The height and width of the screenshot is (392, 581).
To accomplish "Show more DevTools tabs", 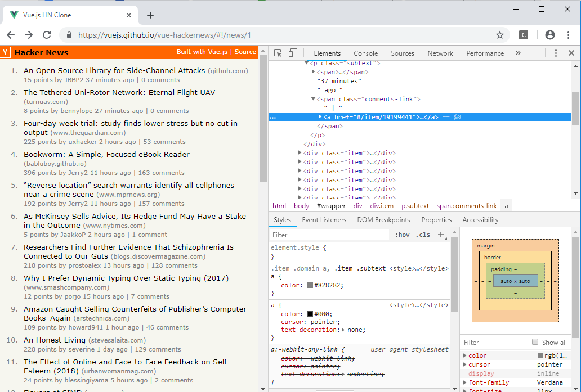I will click(518, 53).
